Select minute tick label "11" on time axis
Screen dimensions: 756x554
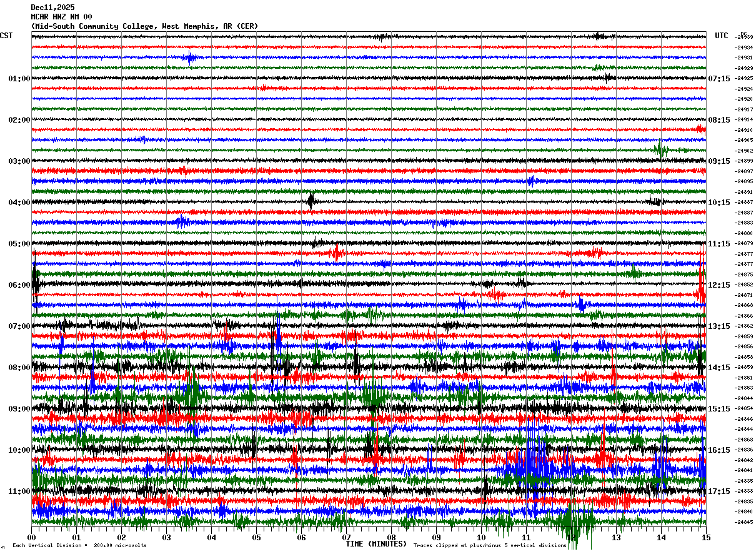coord(526,537)
